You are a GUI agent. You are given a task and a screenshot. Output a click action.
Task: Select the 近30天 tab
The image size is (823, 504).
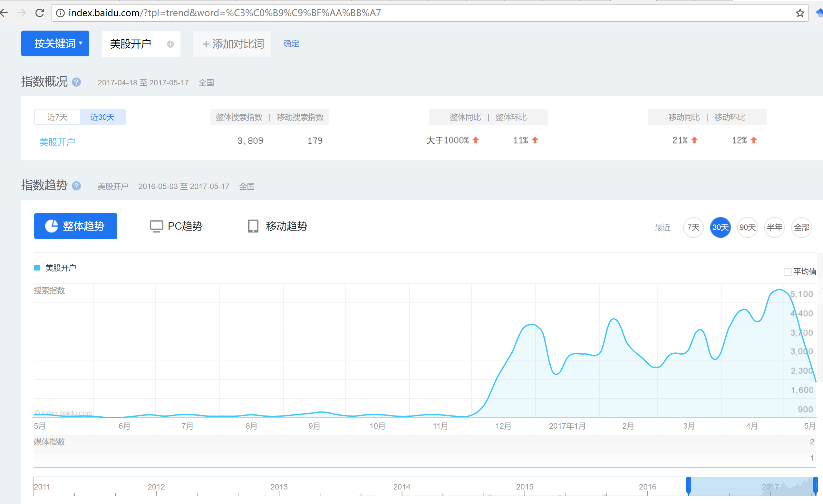click(x=102, y=117)
